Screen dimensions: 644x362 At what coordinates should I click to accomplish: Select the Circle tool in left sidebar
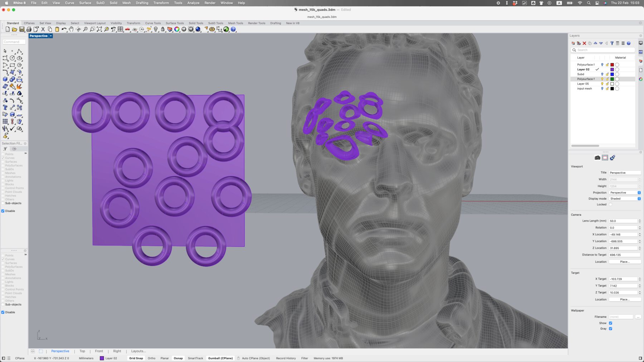pyautogui.click(x=12, y=58)
